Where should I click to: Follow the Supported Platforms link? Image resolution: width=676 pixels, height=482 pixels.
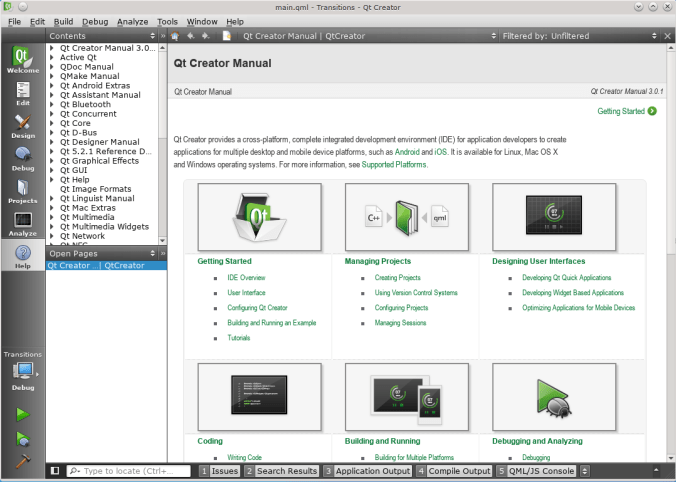394,164
